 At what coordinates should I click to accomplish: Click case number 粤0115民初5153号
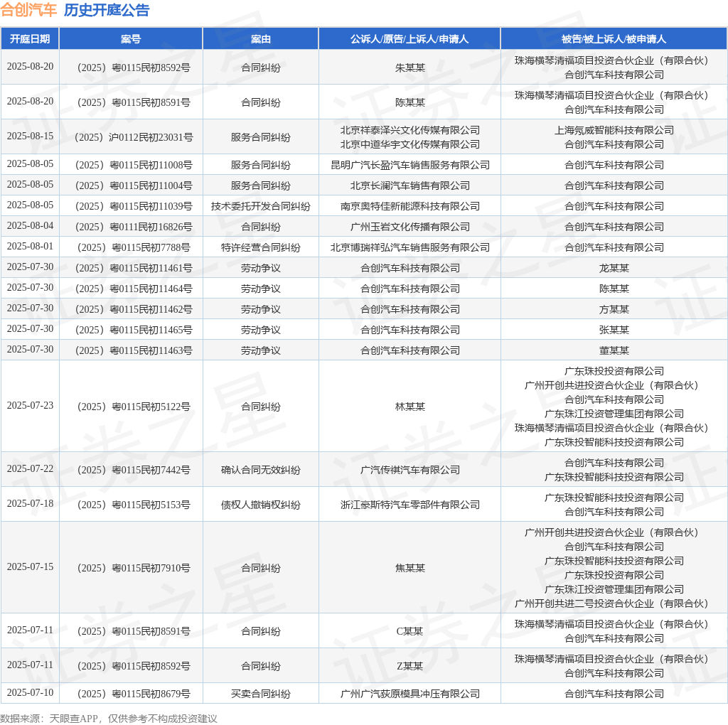(134, 505)
